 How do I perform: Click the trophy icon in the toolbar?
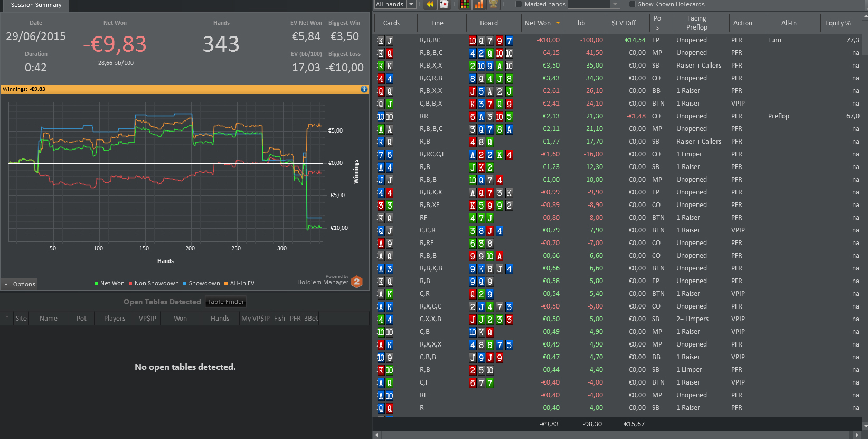coord(493,4)
